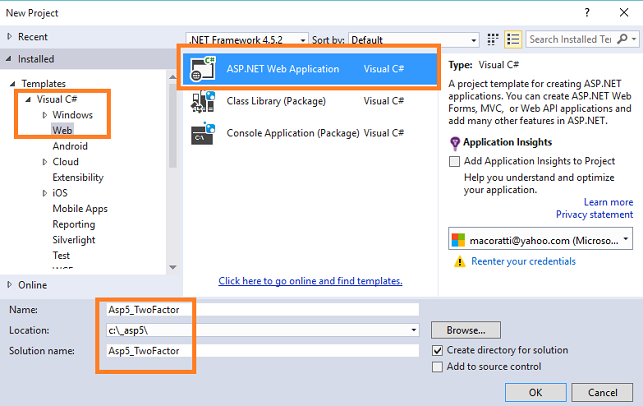This screenshot has height=406, width=643.
Task: Collapse the Installed section
Action: pos(9,59)
